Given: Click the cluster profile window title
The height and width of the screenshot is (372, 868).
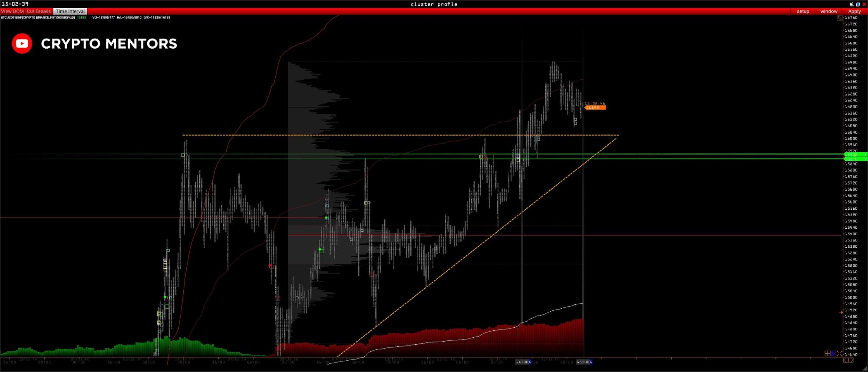Looking at the screenshot, I should click(434, 4).
